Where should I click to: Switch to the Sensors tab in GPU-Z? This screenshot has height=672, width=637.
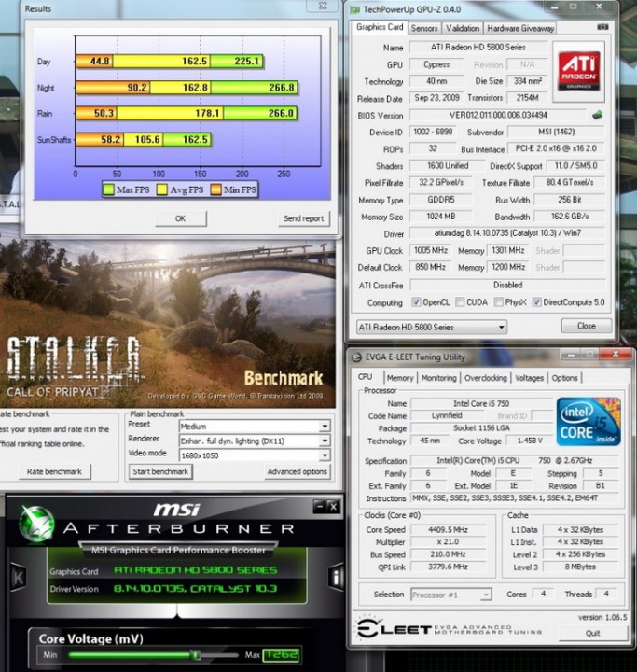click(424, 28)
